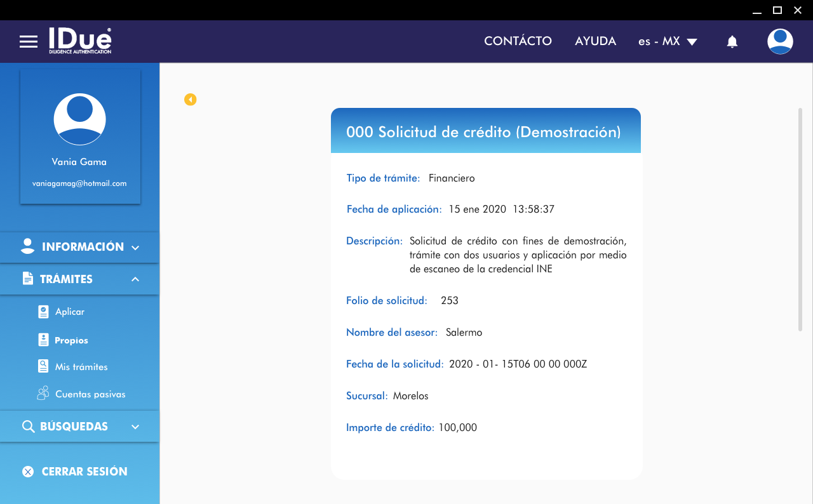Open the notifications bell
The image size is (813, 504).
click(x=732, y=42)
